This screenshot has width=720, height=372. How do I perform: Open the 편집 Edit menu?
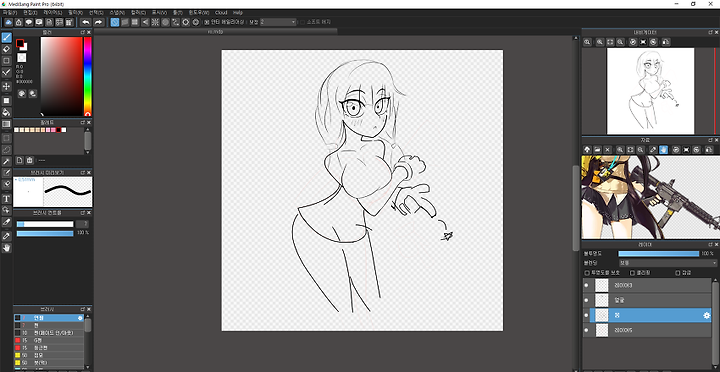pos(30,12)
